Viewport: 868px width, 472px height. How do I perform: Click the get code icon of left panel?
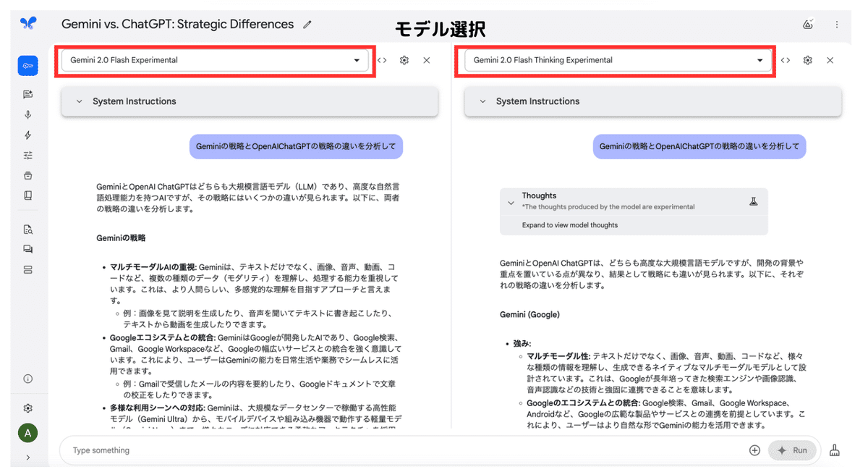point(383,60)
